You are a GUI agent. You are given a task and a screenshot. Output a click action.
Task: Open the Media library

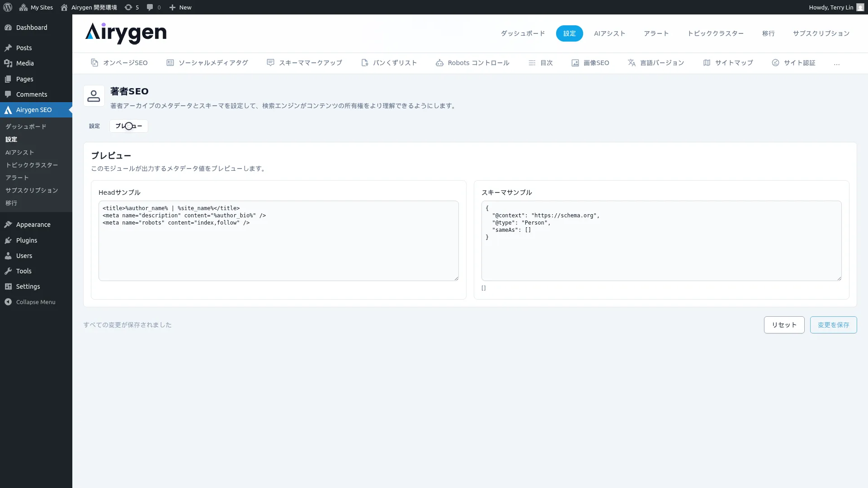(36, 63)
